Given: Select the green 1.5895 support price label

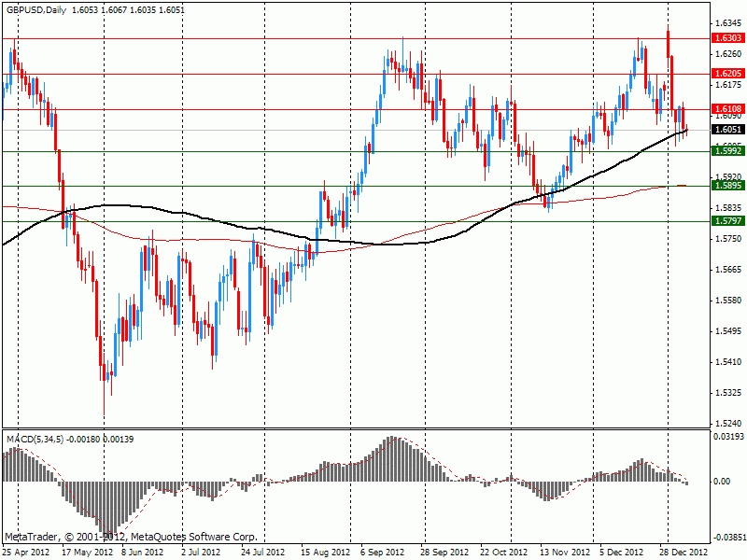Looking at the screenshot, I should point(726,186).
